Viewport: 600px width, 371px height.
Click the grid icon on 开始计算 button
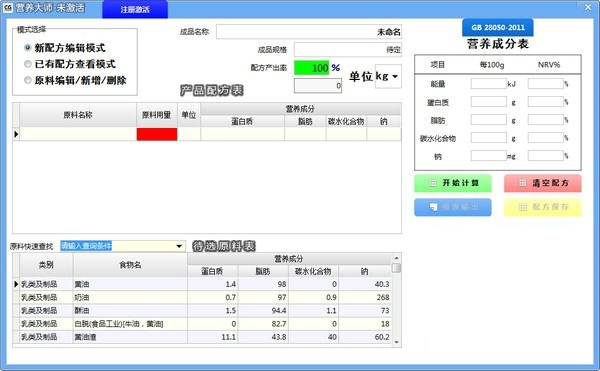coord(432,183)
